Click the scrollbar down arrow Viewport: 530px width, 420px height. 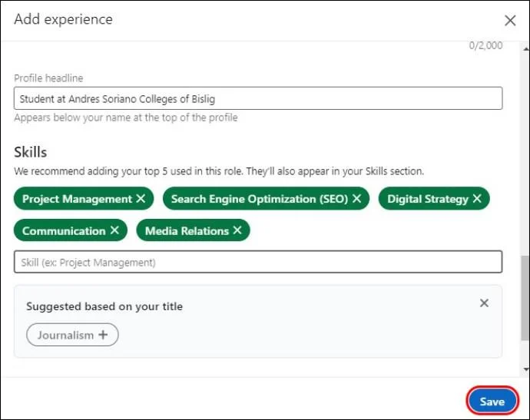(x=526, y=369)
